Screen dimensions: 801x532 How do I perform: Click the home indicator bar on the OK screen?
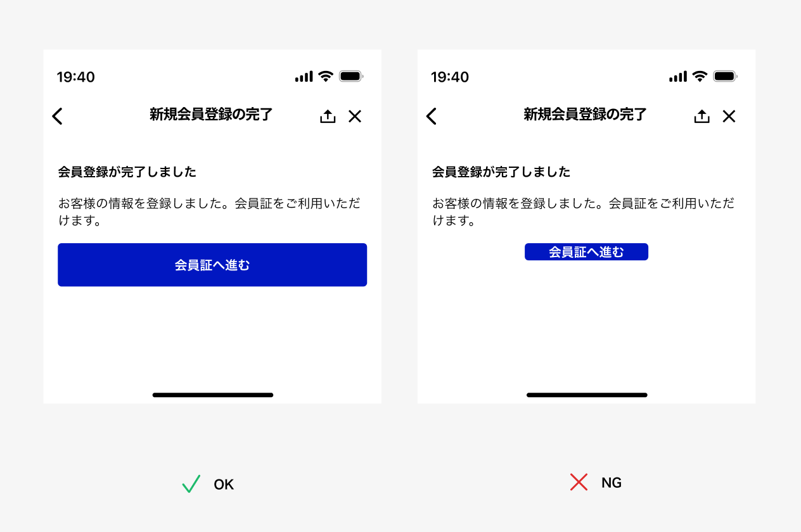click(x=212, y=395)
